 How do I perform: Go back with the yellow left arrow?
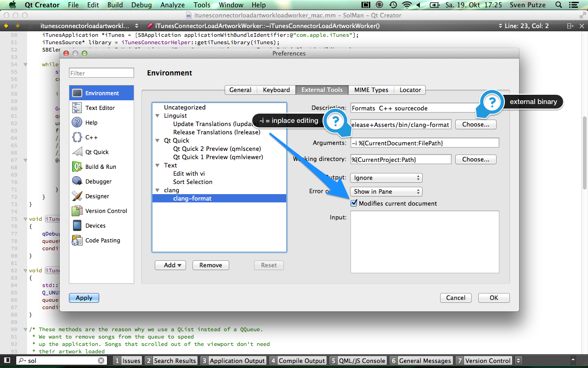tap(6, 26)
